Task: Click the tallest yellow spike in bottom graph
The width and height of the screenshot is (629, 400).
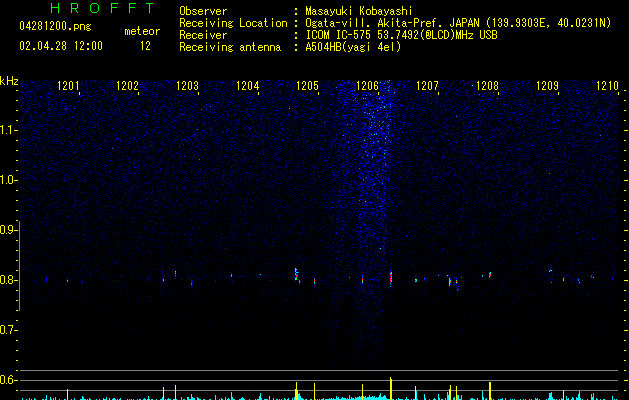Action: click(x=391, y=388)
